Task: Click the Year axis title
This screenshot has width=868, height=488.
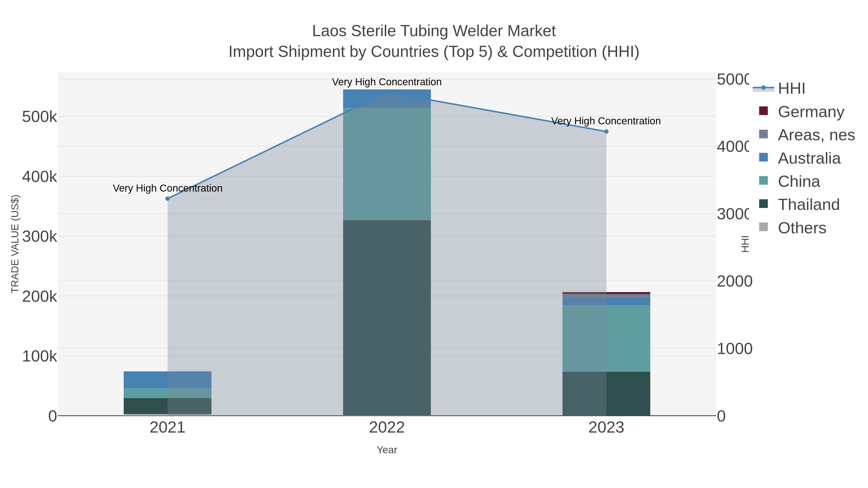Action: pyautogui.click(x=387, y=450)
